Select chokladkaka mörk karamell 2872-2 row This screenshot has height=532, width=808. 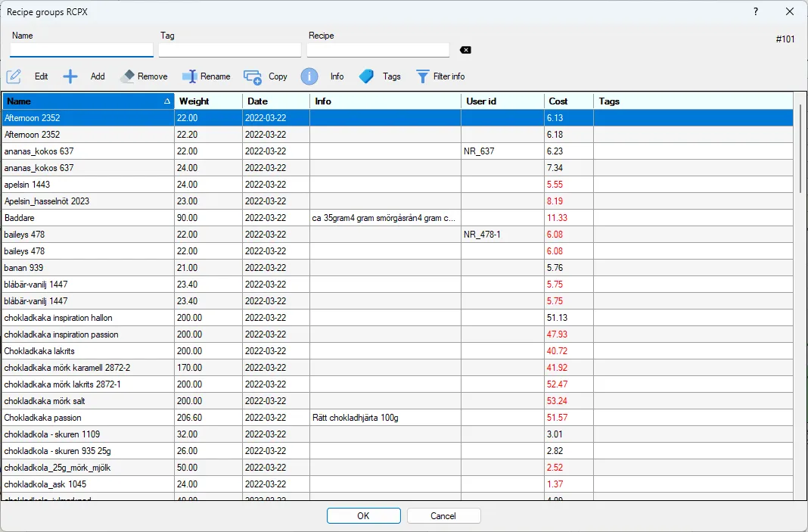[397, 368]
